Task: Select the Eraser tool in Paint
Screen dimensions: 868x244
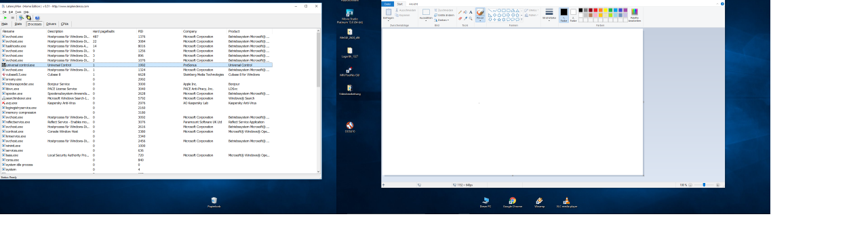Action: (x=460, y=19)
